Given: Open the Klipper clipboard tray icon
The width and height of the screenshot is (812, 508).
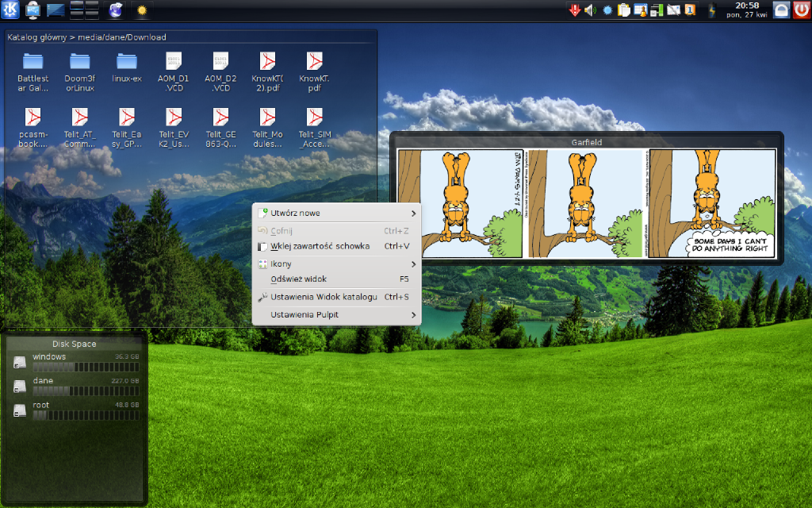Looking at the screenshot, I should pos(624,10).
